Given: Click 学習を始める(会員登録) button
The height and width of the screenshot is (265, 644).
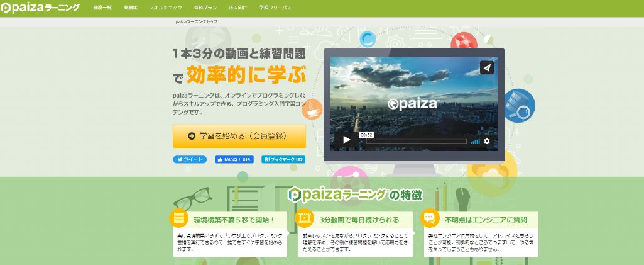Looking at the screenshot, I should point(239,136).
